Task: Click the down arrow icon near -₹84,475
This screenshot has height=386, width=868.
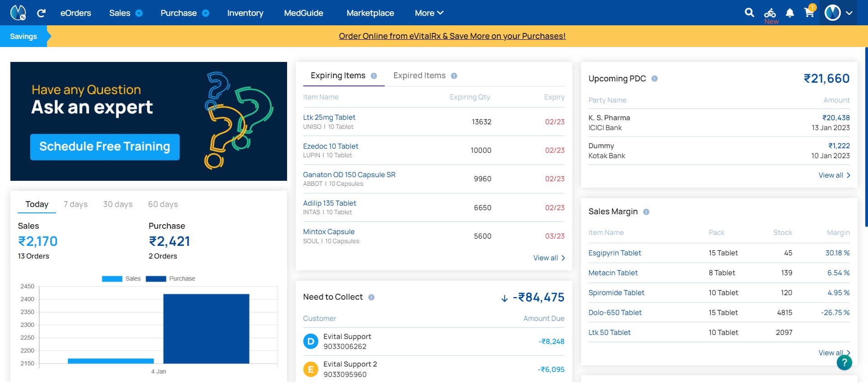Action: click(x=505, y=298)
